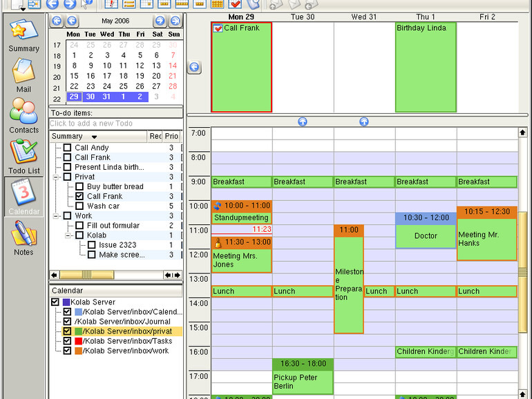Open the Notes component
The height and width of the screenshot is (399, 532).
pyautogui.click(x=23, y=238)
